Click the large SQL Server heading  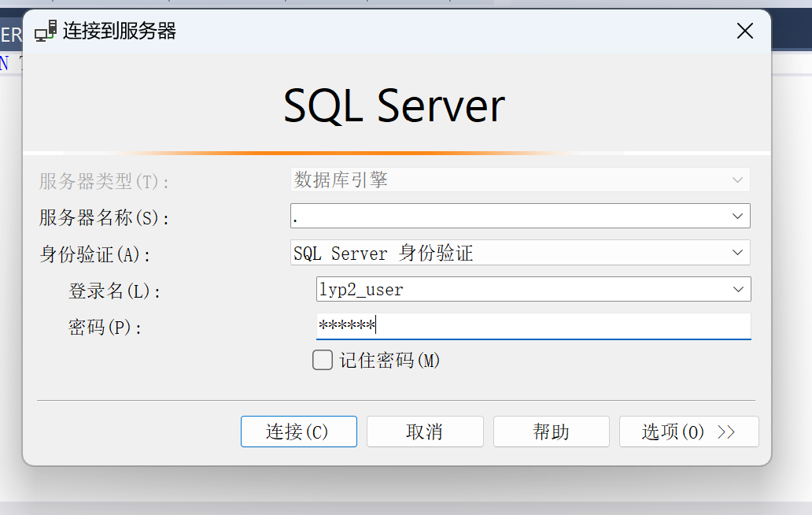pos(394,106)
